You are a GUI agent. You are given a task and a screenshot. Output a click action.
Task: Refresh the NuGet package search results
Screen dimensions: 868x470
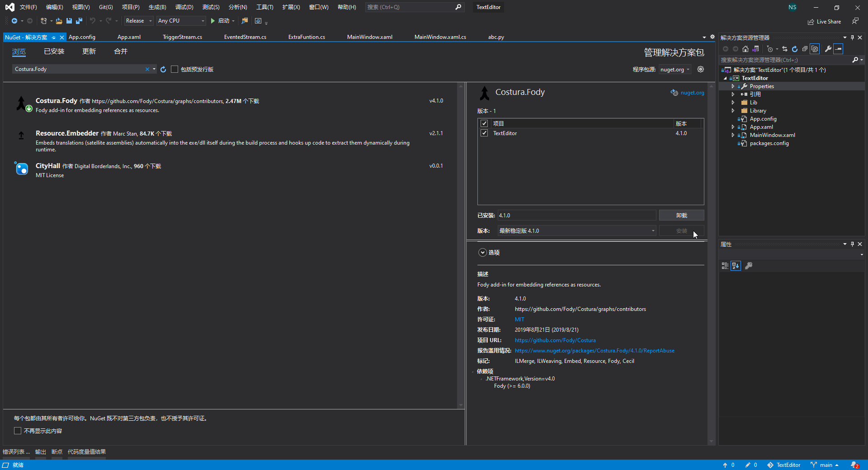tap(163, 69)
